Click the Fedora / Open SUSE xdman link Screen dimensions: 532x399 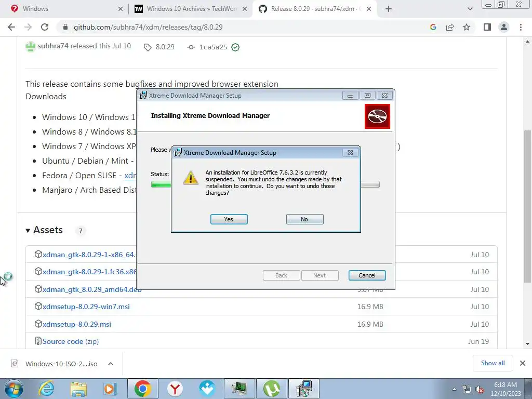point(130,176)
